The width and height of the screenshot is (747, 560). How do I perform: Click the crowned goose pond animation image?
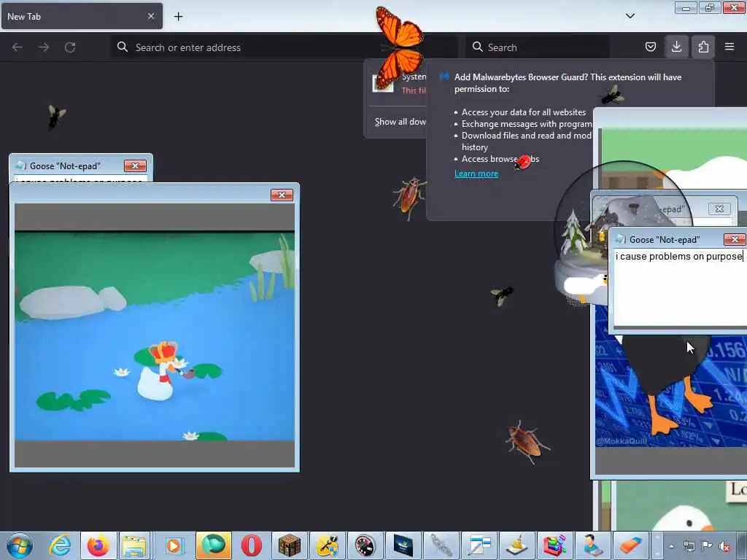pyautogui.click(x=155, y=335)
